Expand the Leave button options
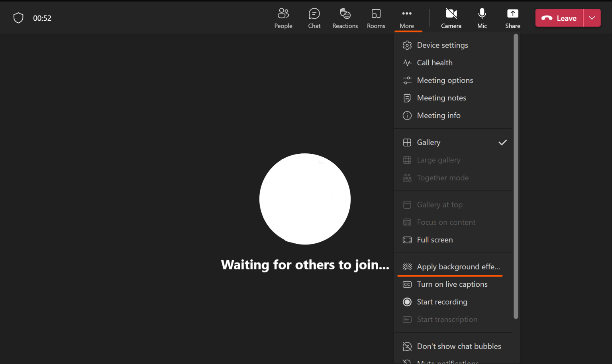Image resolution: width=612 pixels, height=364 pixels. (592, 18)
